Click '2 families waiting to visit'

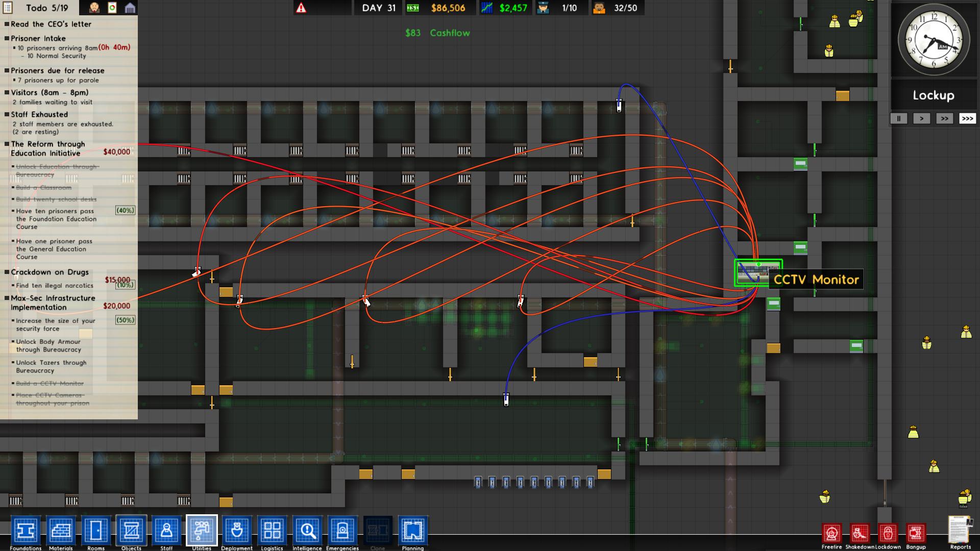coord(52,102)
